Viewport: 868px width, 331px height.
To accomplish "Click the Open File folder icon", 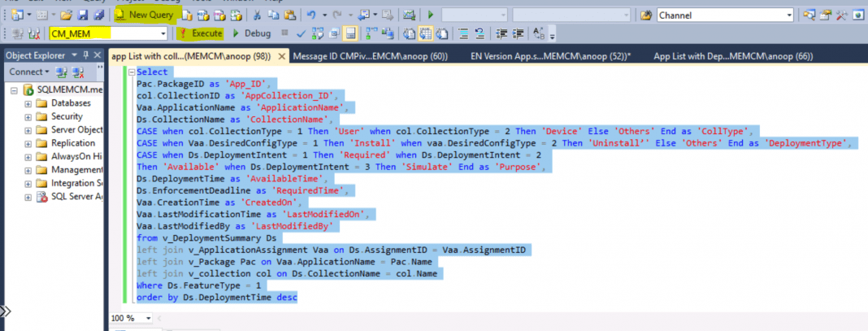I will tap(66, 15).
